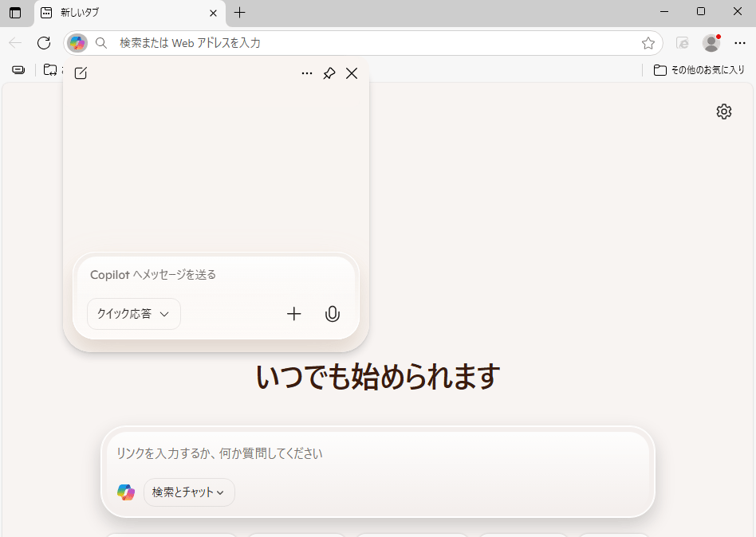
Task: Click the Copilot logo in search box
Action: pyautogui.click(x=126, y=492)
